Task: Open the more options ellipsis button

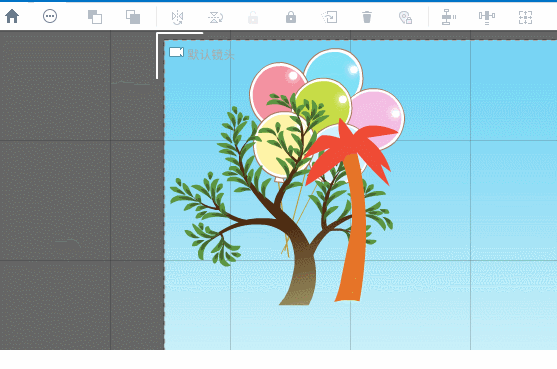Action: pos(50,16)
